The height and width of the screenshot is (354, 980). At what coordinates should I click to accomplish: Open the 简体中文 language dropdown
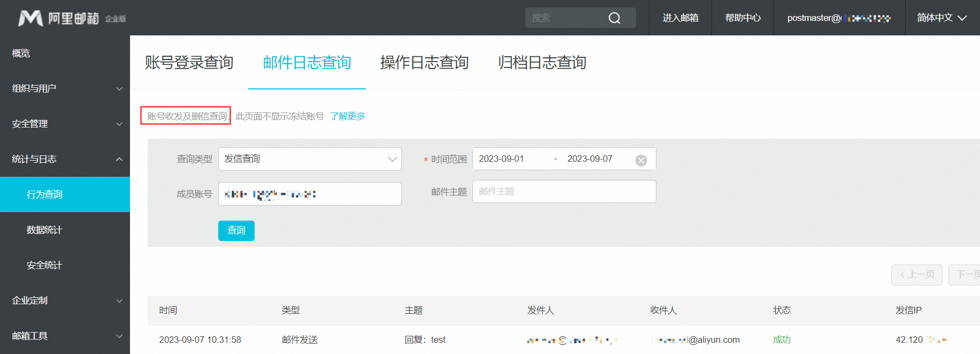tap(942, 18)
